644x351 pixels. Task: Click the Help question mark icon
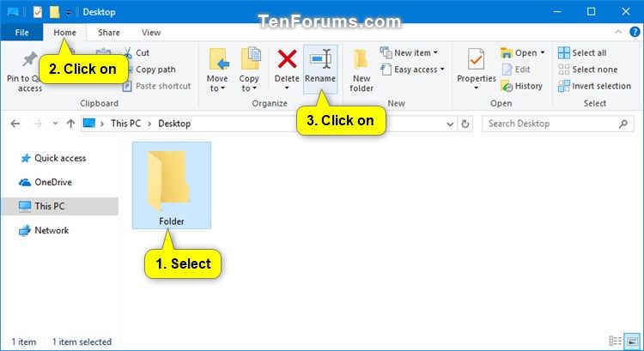tap(635, 32)
